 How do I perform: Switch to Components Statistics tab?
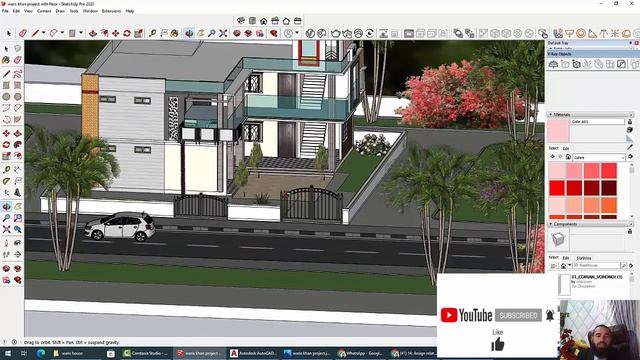coord(584,258)
